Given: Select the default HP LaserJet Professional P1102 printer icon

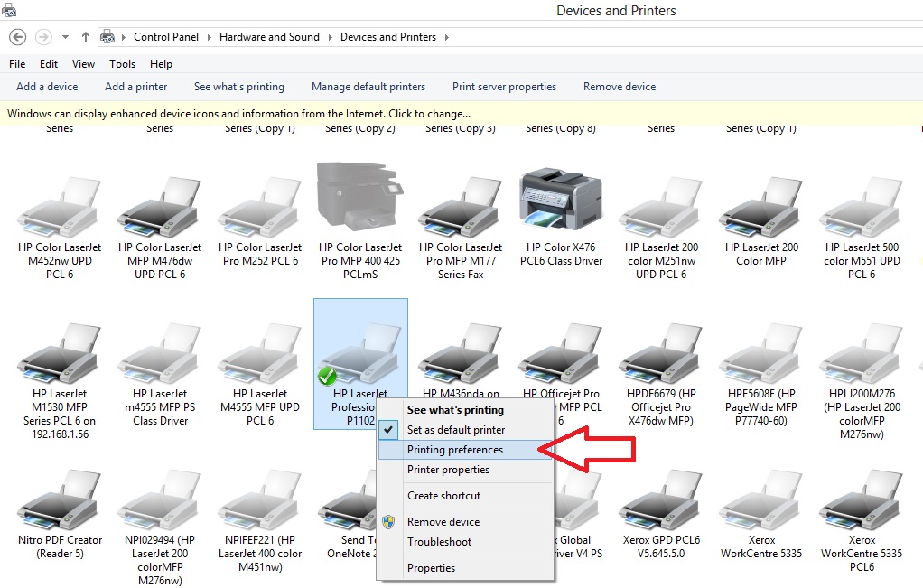Looking at the screenshot, I should coord(360,354).
